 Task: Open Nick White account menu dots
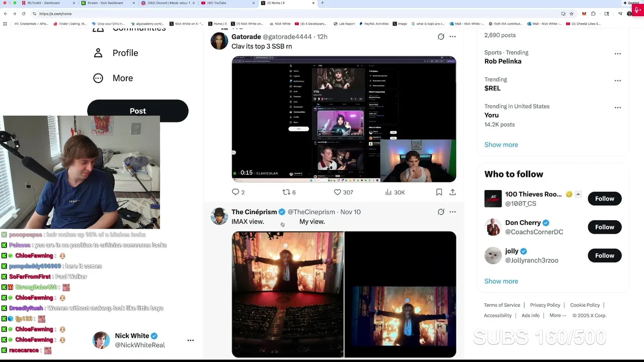coord(190,340)
